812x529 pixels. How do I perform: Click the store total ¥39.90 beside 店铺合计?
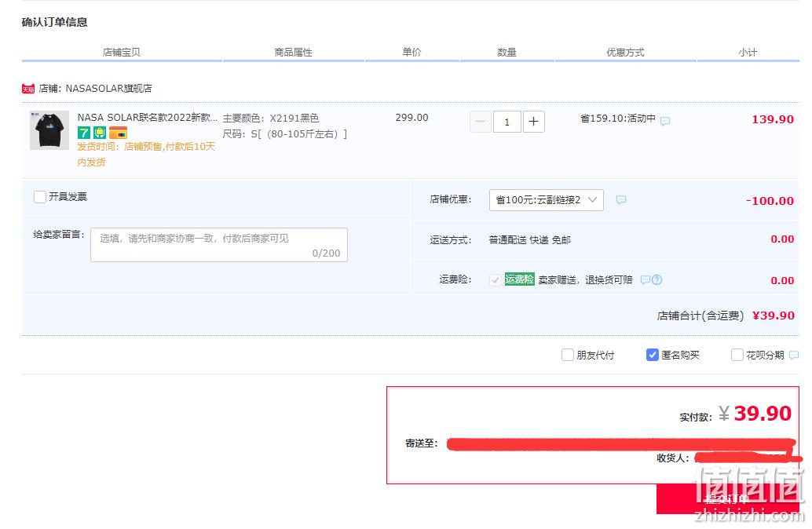pyautogui.click(x=774, y=316)
